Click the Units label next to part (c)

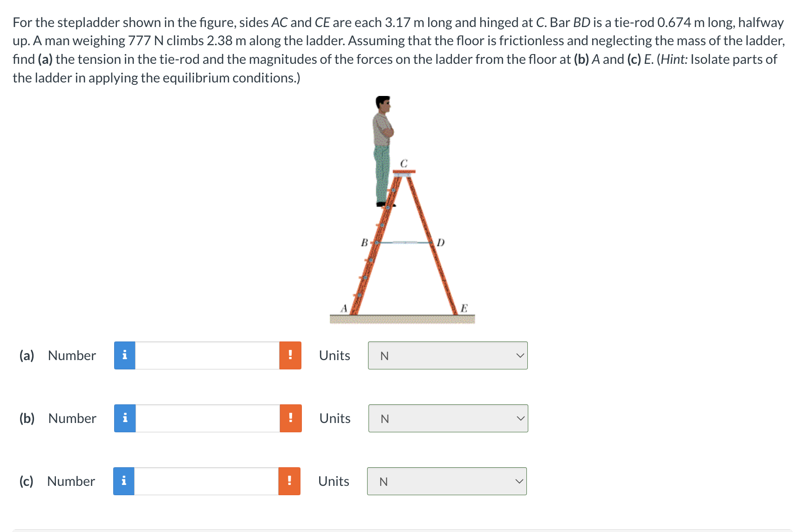click(x=334, y=481)
